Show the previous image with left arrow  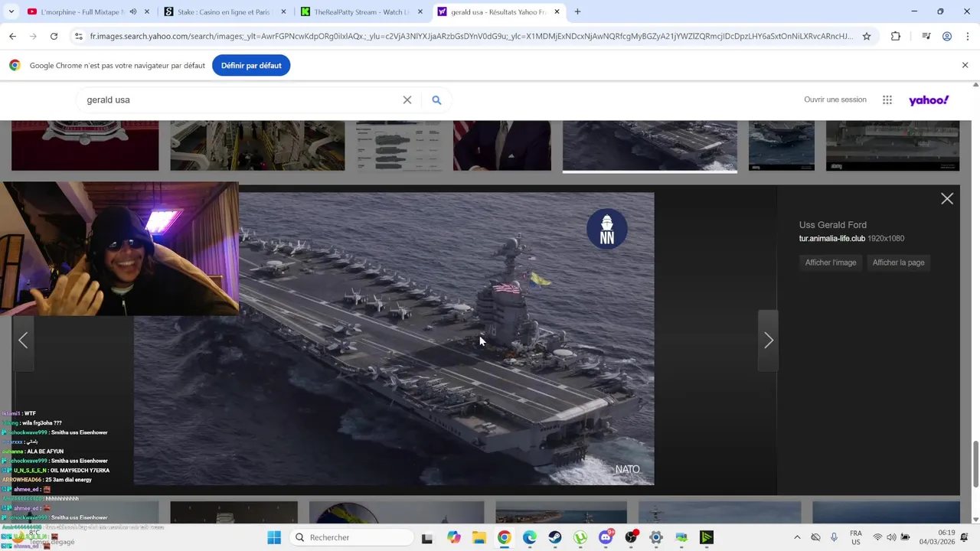[x=23, y=340]
